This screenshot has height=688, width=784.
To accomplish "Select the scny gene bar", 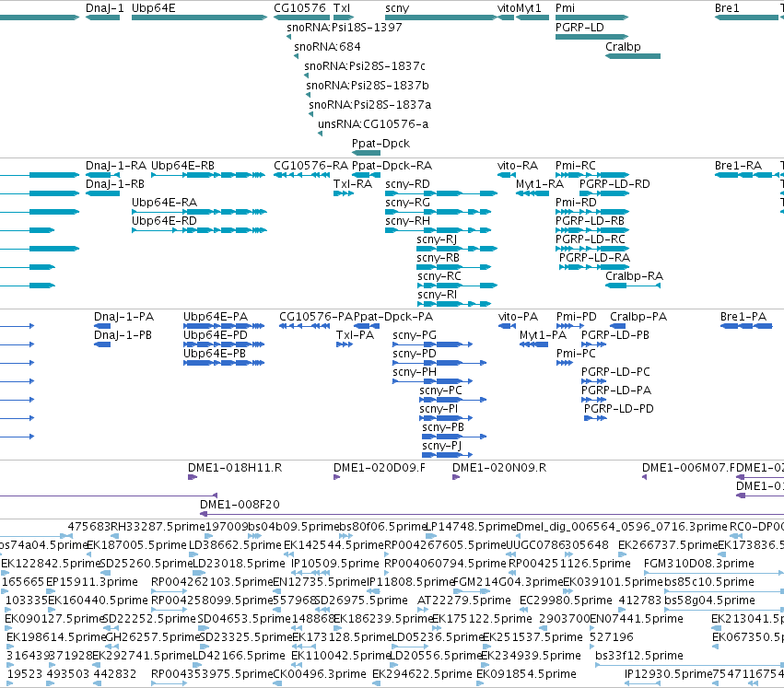I will click(441, 17).
